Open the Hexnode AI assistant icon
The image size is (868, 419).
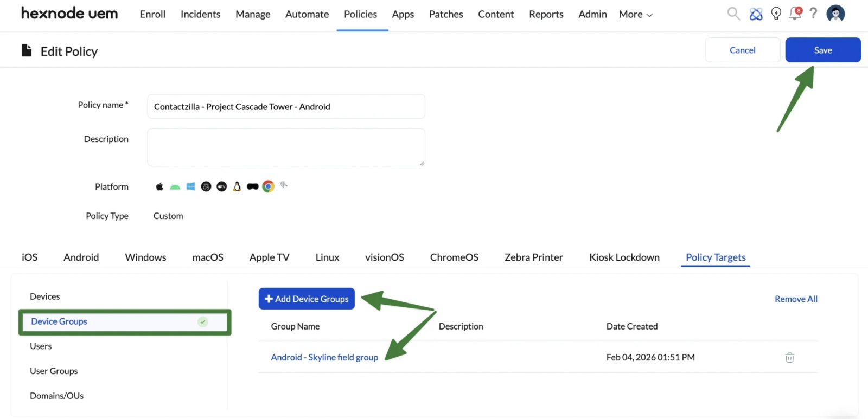(x=756, y=14)
